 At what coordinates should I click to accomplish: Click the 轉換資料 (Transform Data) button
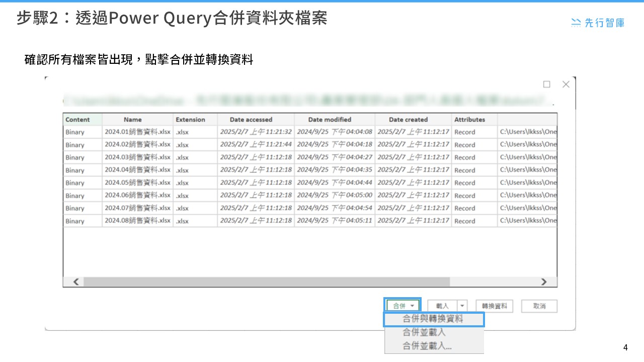[x=494, y=306]
